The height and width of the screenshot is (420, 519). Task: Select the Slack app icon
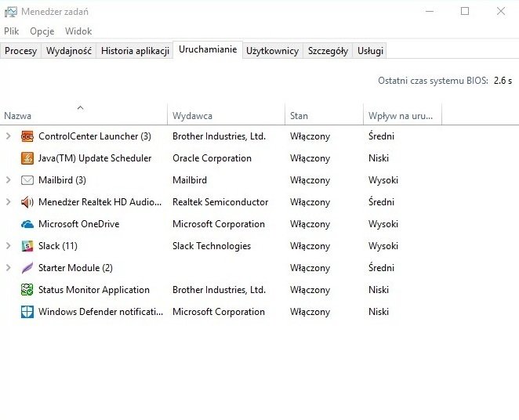(x=27, y=246)
